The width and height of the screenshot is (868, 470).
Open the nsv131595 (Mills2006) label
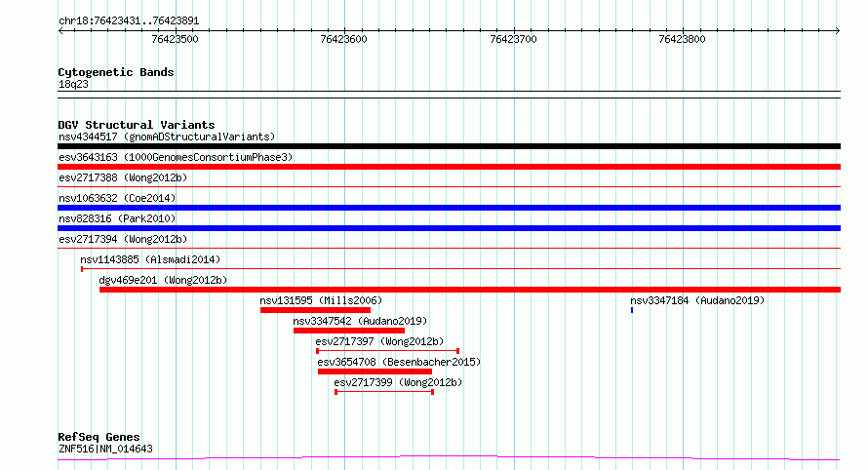click(321, 300)
